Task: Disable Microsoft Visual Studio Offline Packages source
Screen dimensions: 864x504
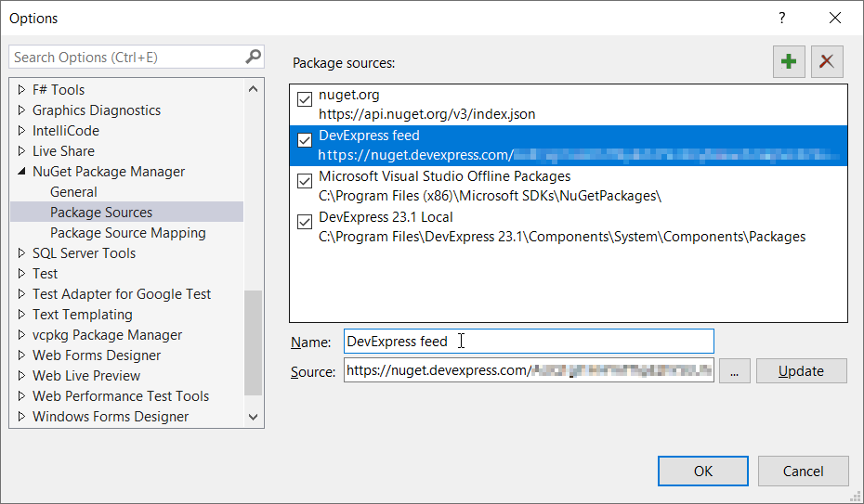Action: (305, 181)
